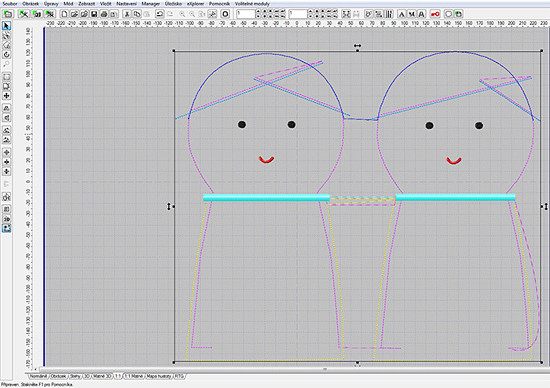
Task: Click the first numeric input field in toolbar
Action: tap(246, 14)
